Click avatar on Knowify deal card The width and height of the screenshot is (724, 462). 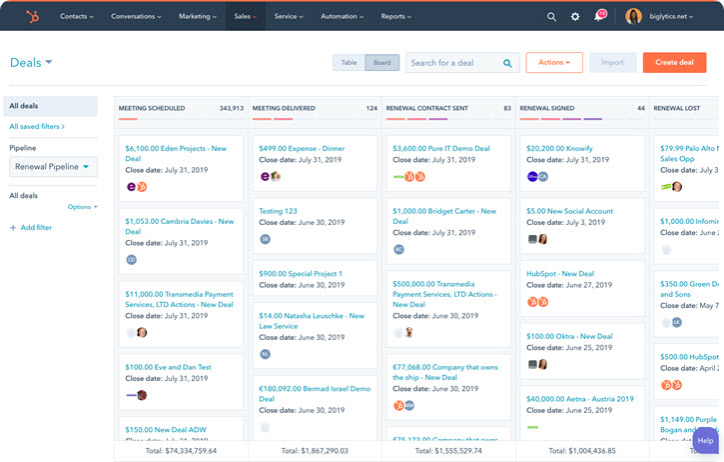(x=537, y=176)
